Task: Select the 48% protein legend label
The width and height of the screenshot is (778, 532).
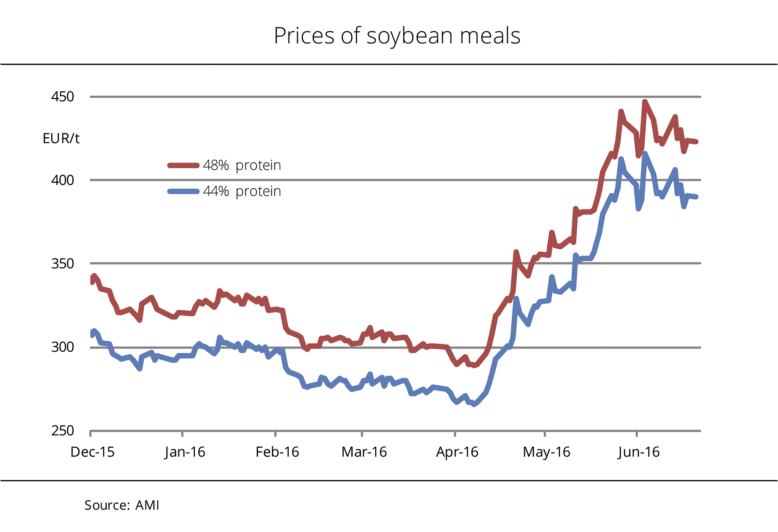Action: point(242,166)
